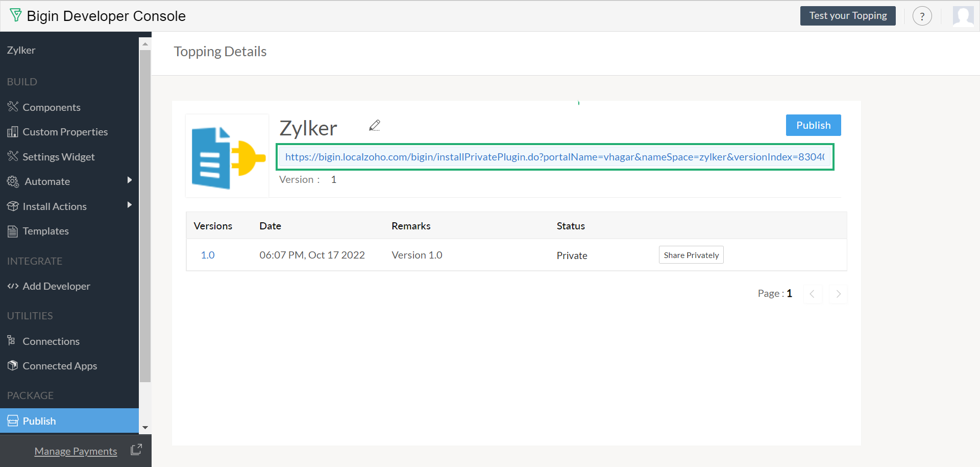Click the blue Publish button
The height and width of the screenshot is (467, 980).
point(813,125)
